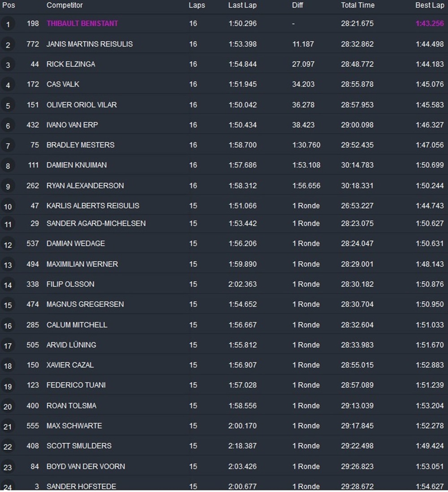The height and width of the screenshot is (492, 448).
Task: Click the purple best lap 1:43.256
Action: point(430,23)
